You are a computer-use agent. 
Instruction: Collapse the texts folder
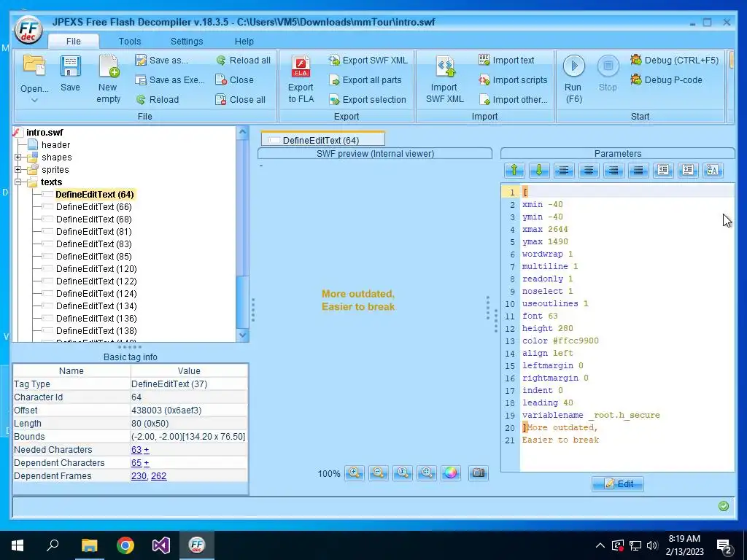18,182
